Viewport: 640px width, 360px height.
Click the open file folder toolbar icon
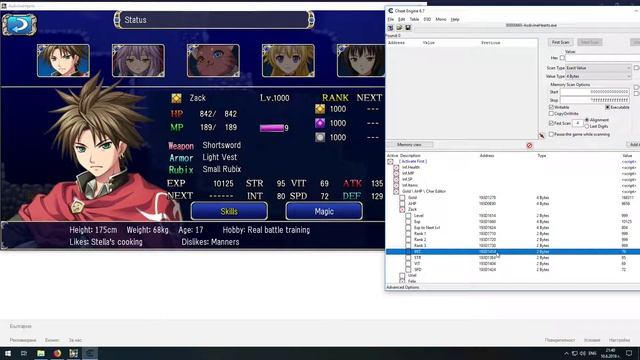(399, 28)
